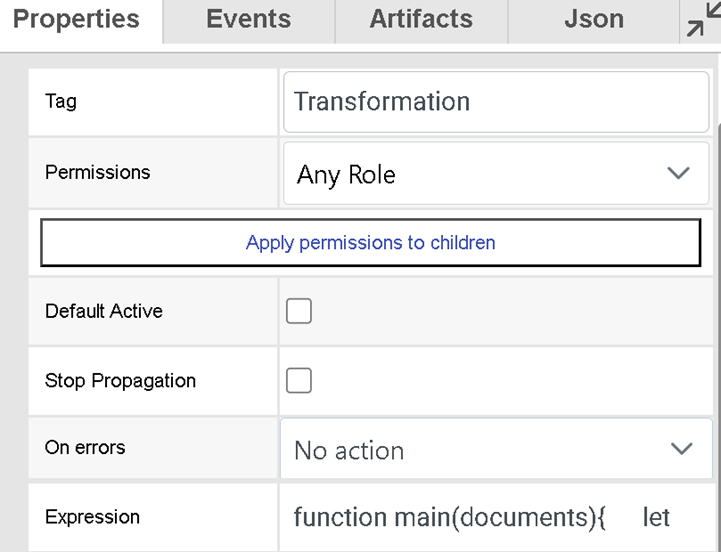This screenshot has width=721, height=552.
Task: Click the collapse panel arrows icon
Action: (x=699, y=22)
